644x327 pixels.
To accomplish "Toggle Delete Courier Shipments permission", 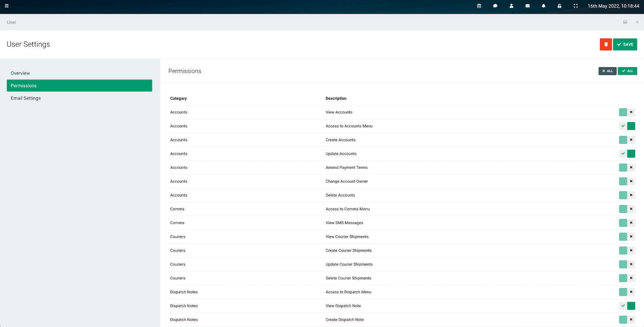I will click(x=627, y=278).
